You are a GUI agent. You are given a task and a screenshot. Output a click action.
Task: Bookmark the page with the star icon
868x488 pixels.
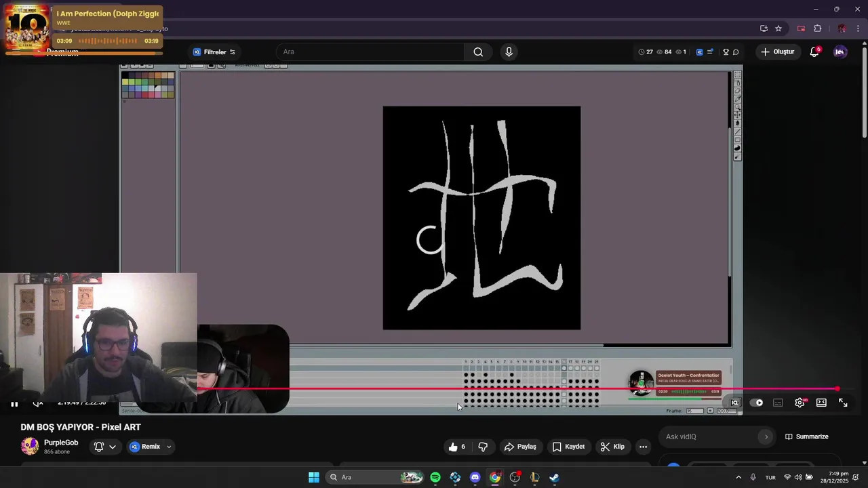click(x=778, y=28)
